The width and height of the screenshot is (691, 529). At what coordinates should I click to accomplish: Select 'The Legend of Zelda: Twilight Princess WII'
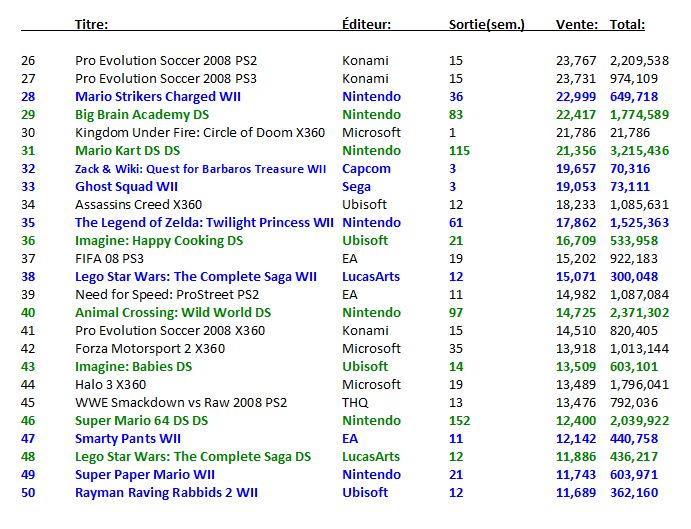204,223
